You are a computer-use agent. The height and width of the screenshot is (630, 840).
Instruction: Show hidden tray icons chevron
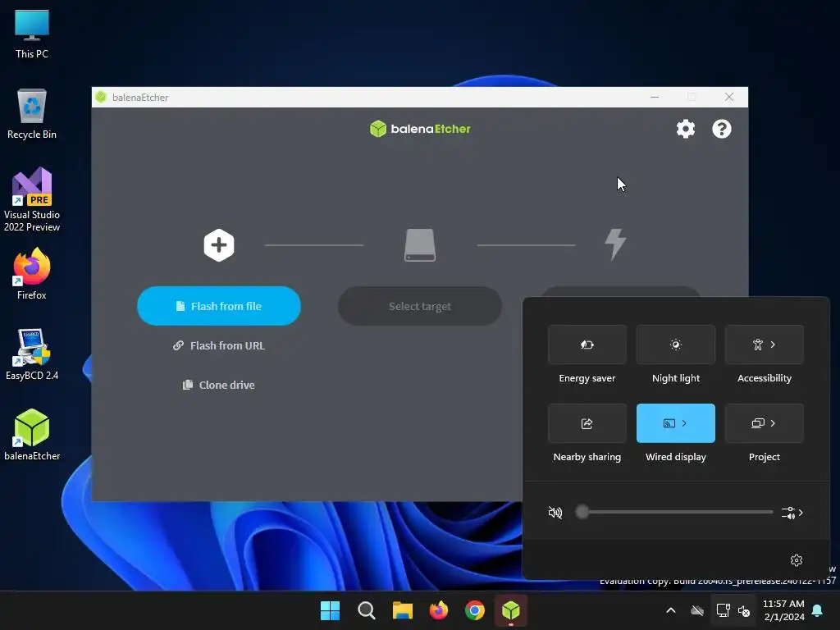[x=671, y=610]
